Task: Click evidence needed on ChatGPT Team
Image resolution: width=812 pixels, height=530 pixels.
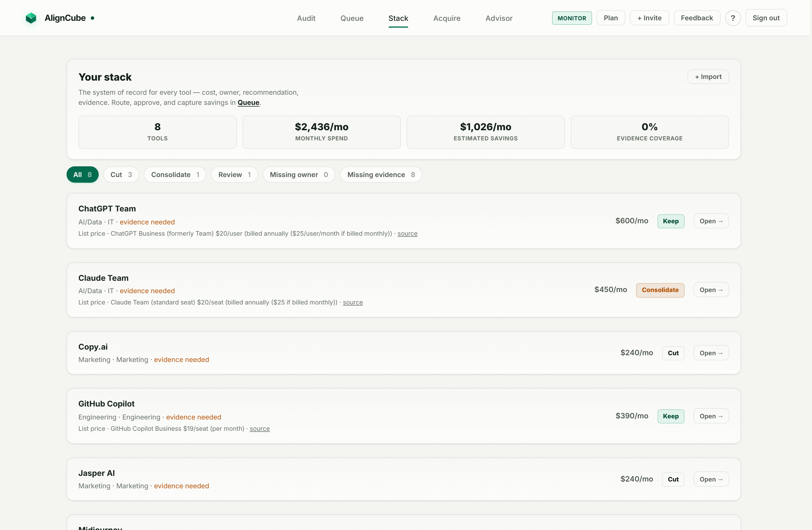Action: tap(147, 222)
